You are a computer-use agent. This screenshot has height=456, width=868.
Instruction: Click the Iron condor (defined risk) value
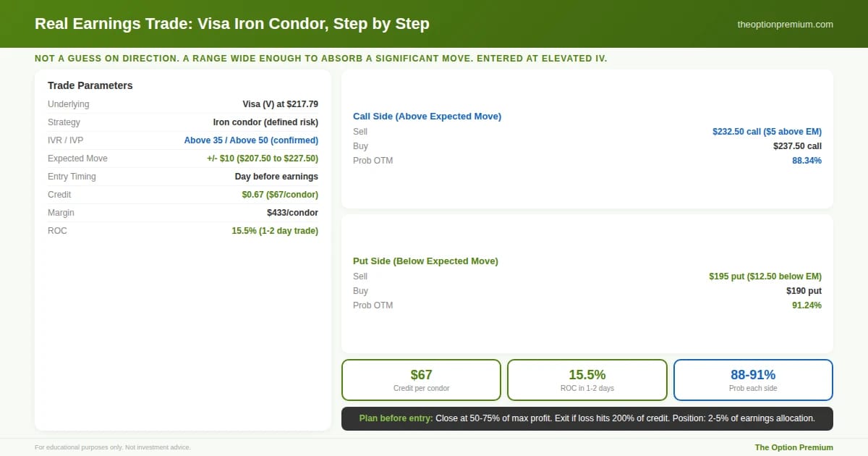point(265,122)
